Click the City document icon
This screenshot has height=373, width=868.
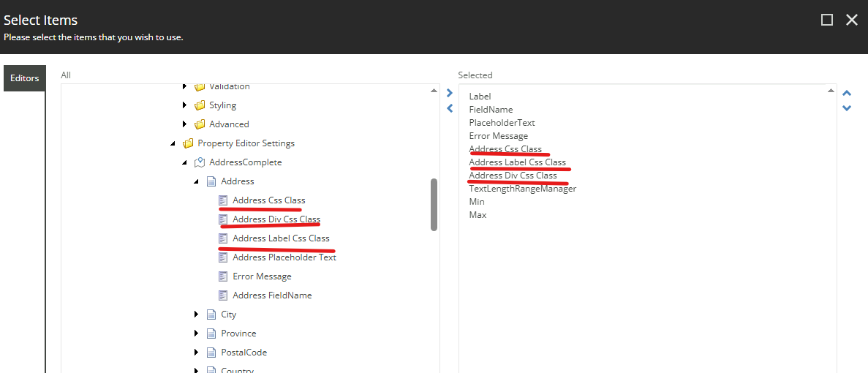tap(211, 314)
